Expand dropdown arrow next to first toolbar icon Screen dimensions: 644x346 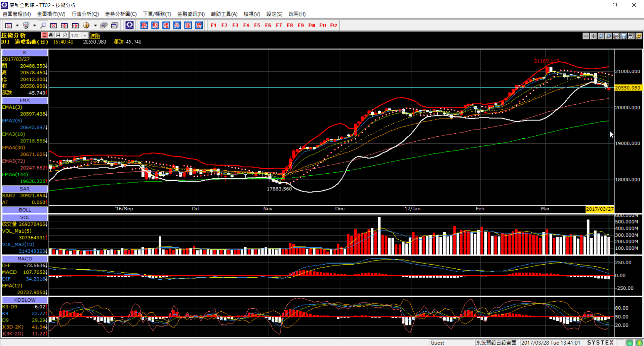tap(17, 25)
